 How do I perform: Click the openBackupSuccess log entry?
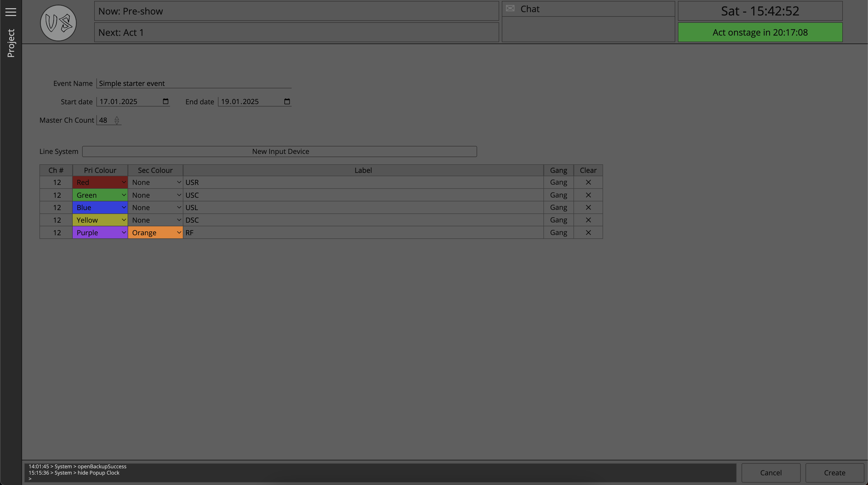click(x=77, y=466)
